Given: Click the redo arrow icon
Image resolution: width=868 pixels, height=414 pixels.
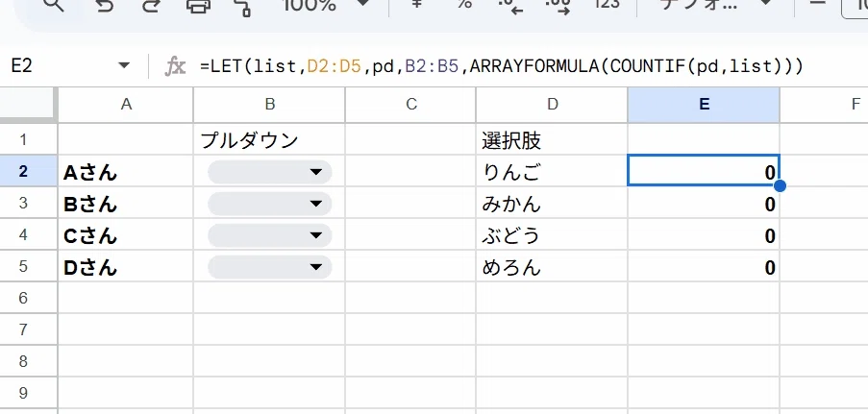Looking at the screenshot, I should 151,5.
